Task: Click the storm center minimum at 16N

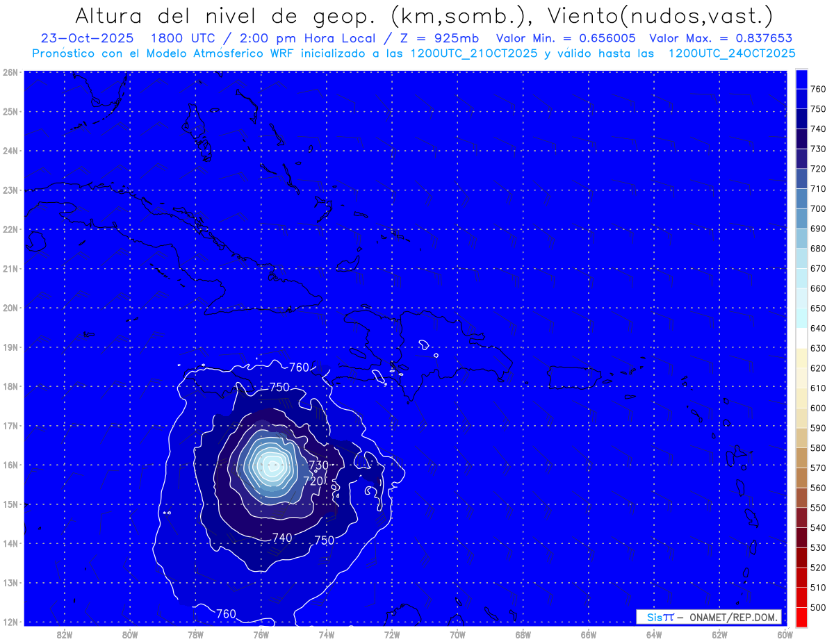Action: pyautogui.click(x=272, y=465)
